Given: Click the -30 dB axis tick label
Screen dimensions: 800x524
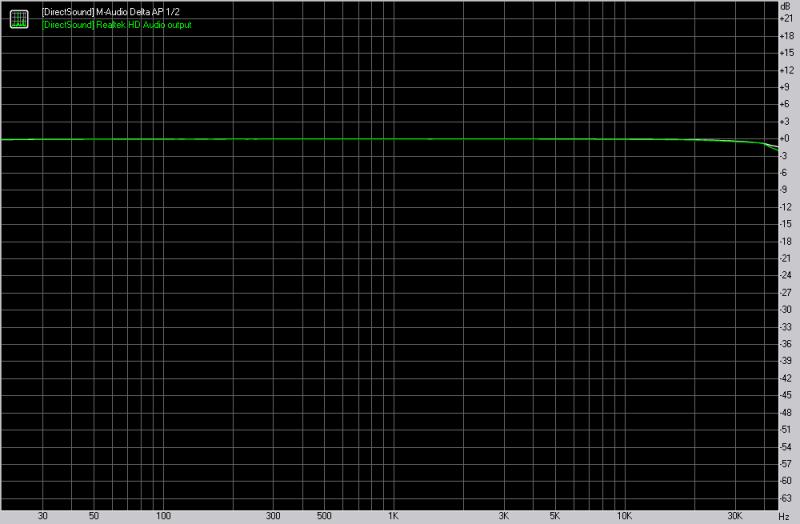Looking at the screenshot, I should pos(786,309).
